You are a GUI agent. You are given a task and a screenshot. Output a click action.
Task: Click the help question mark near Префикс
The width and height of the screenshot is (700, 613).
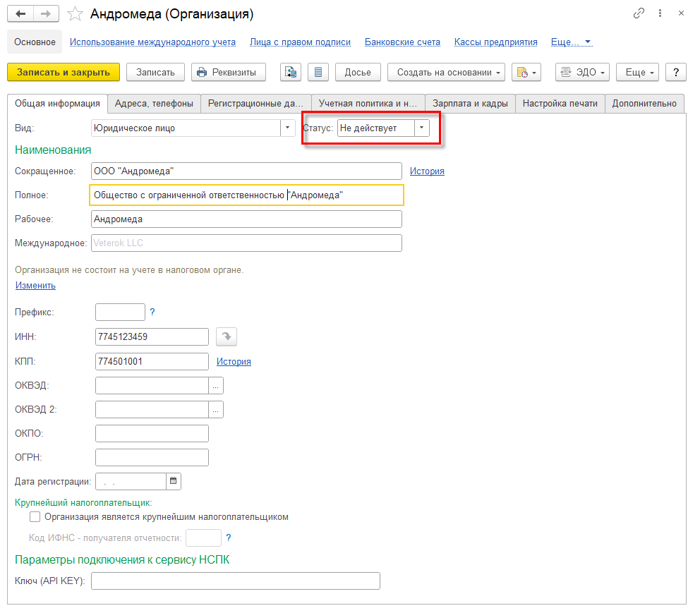pos(152,312)
